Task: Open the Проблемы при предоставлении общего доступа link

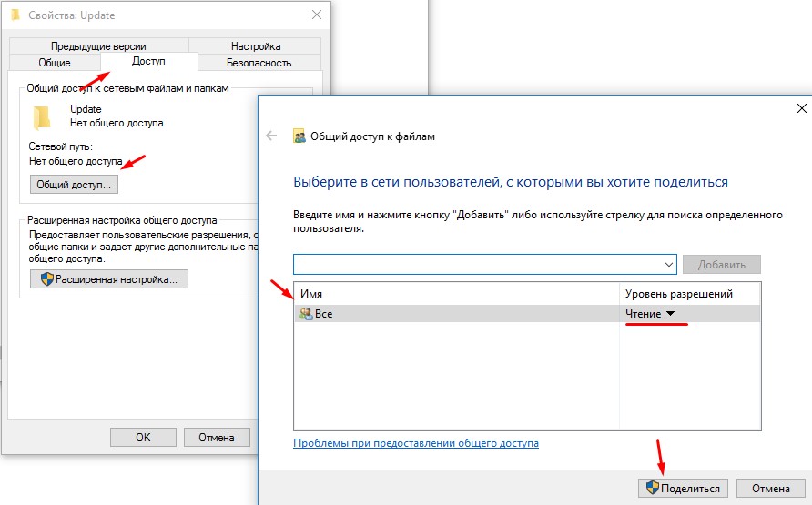Action: click(416, 443)
